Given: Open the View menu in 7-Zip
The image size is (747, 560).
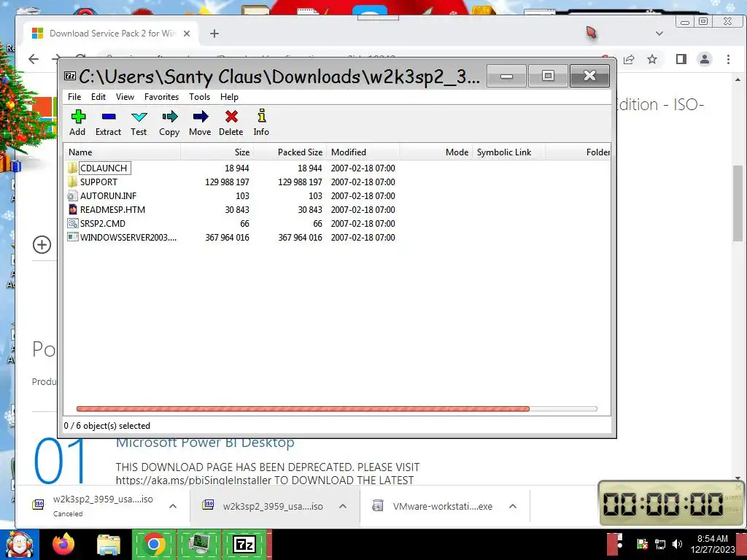Looking at the screenshot, I should [x=125, y=97].
